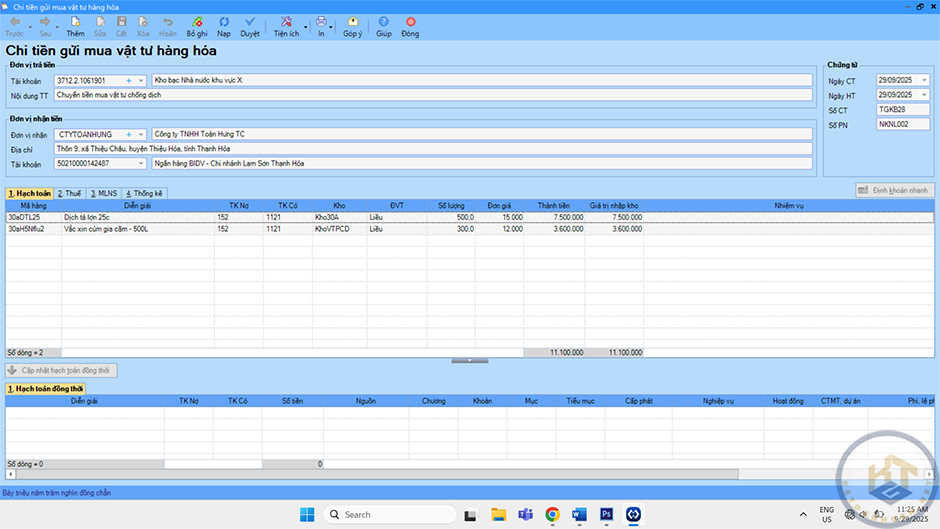The height and width of the screenshot is (529, 940).
Task: Open the Đơn vị nhận dropdown arrow
Action: [x=142, y=134]
